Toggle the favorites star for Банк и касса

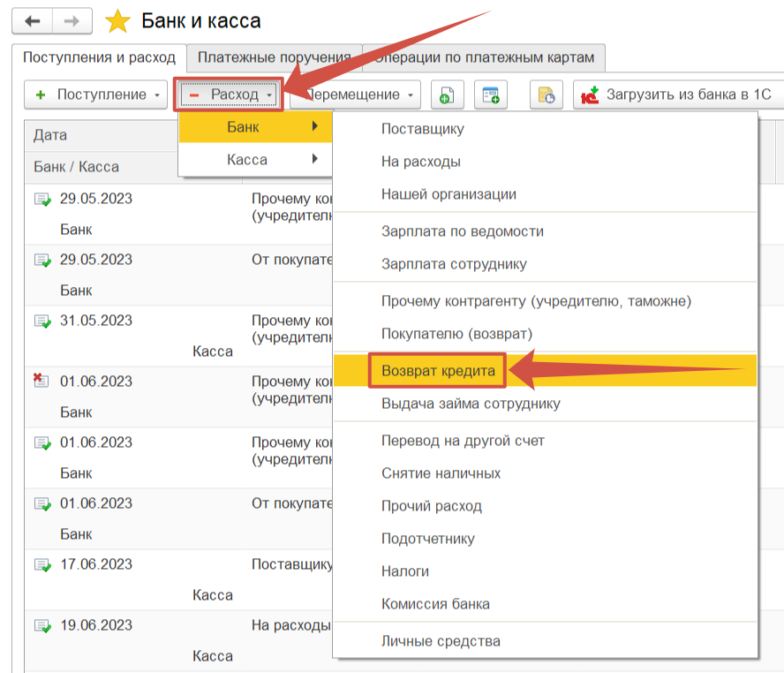pyautogui.click(x=117, y=20)
